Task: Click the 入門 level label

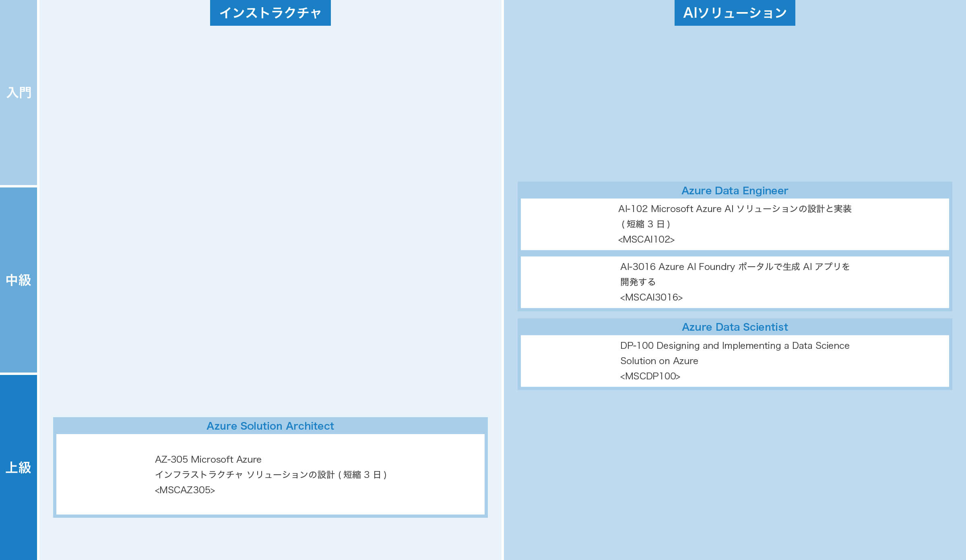Action: [x=19, y=93]
